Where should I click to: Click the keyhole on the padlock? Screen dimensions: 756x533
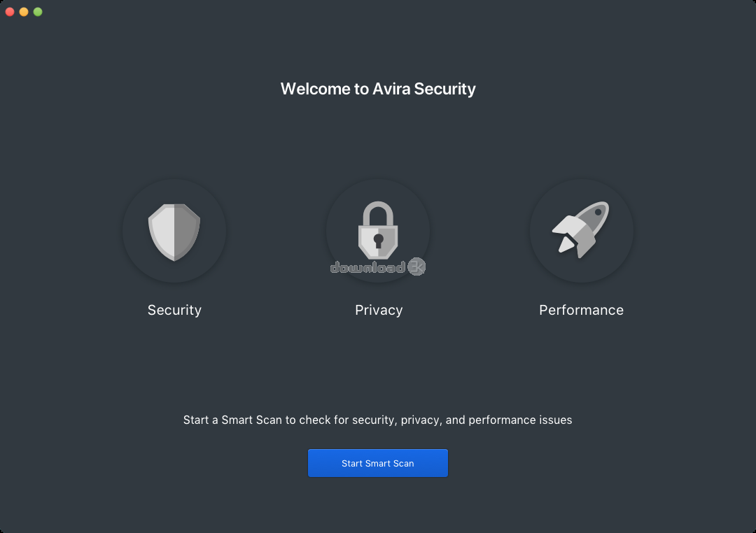[378, 241]
